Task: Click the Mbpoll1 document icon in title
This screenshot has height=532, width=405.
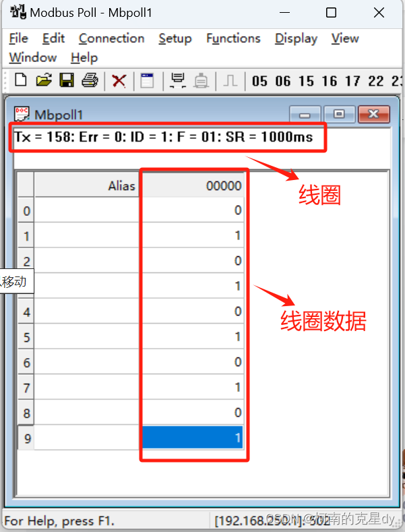Action: (22, 114)
